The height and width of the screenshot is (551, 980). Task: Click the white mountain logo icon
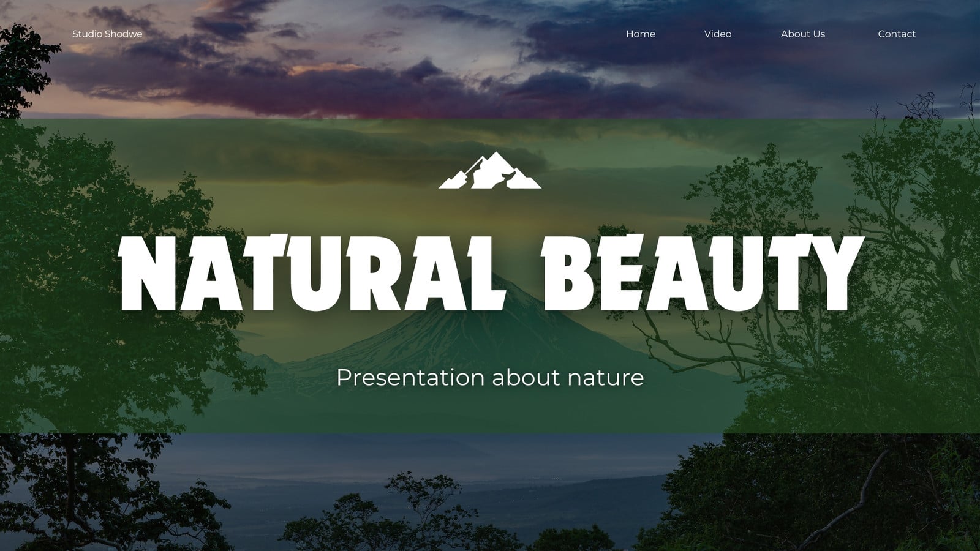click(490, 170)
